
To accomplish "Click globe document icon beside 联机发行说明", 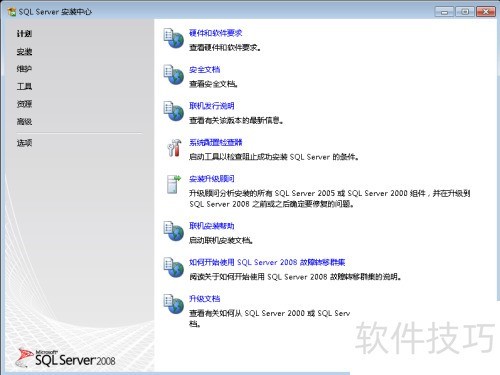I will coord(173,111).
